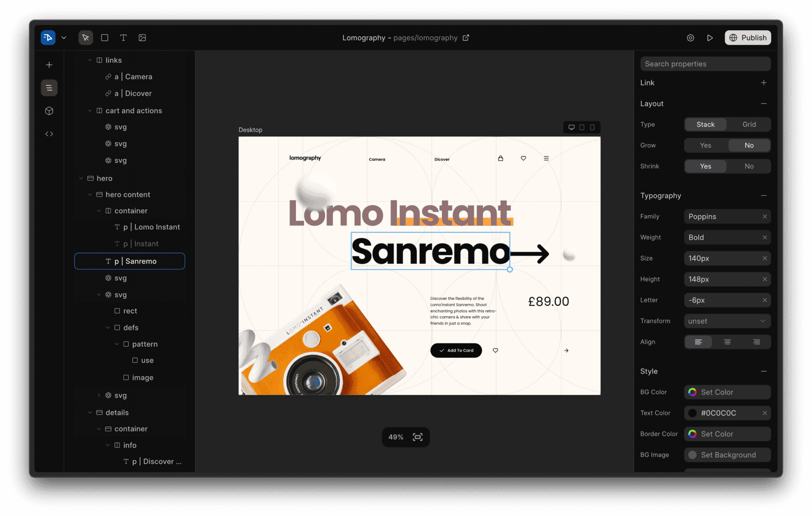Clear the Poppins font family value
This screenshot has height=516, width=812.
coord(765,217)
